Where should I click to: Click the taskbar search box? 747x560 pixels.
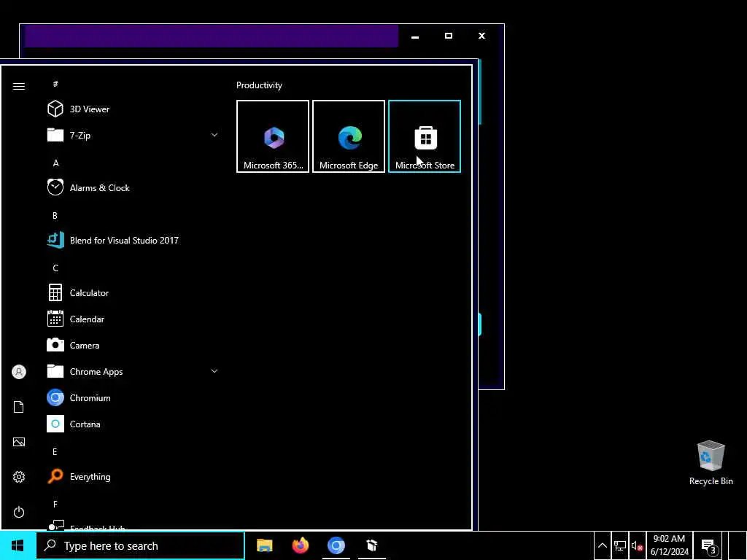click(x=141, y=545)
